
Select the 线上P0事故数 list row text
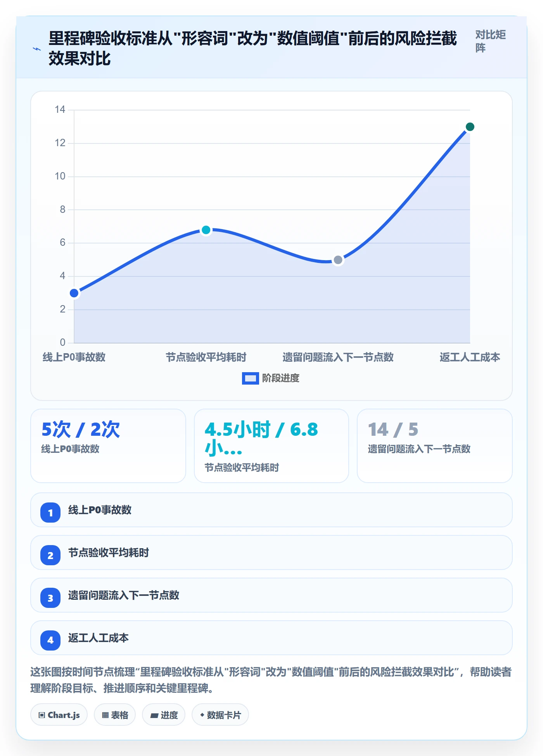100,510
